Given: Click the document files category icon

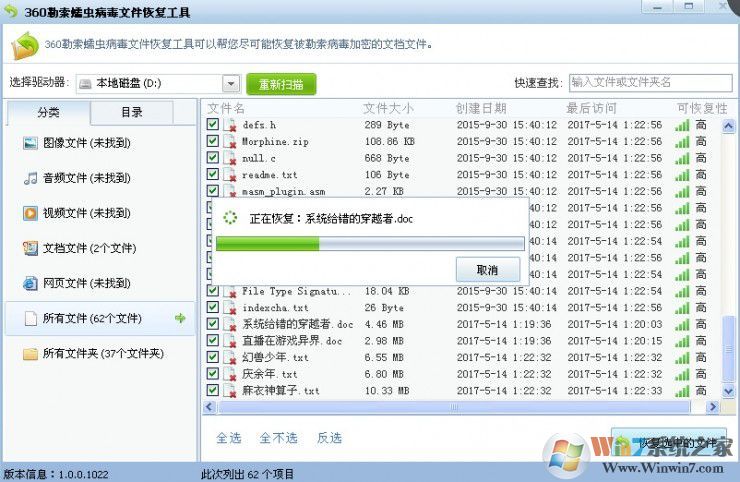Looking at the screenshot, I should [x=31, y=248].
